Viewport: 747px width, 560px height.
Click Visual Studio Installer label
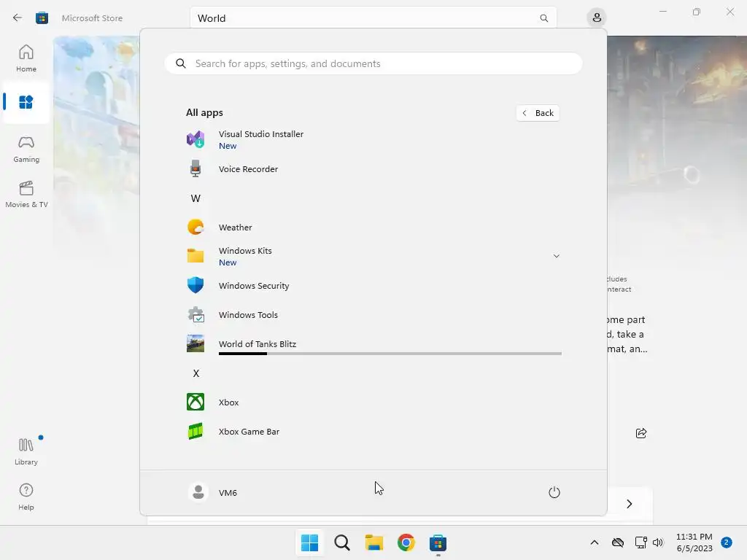pos(261,134)
